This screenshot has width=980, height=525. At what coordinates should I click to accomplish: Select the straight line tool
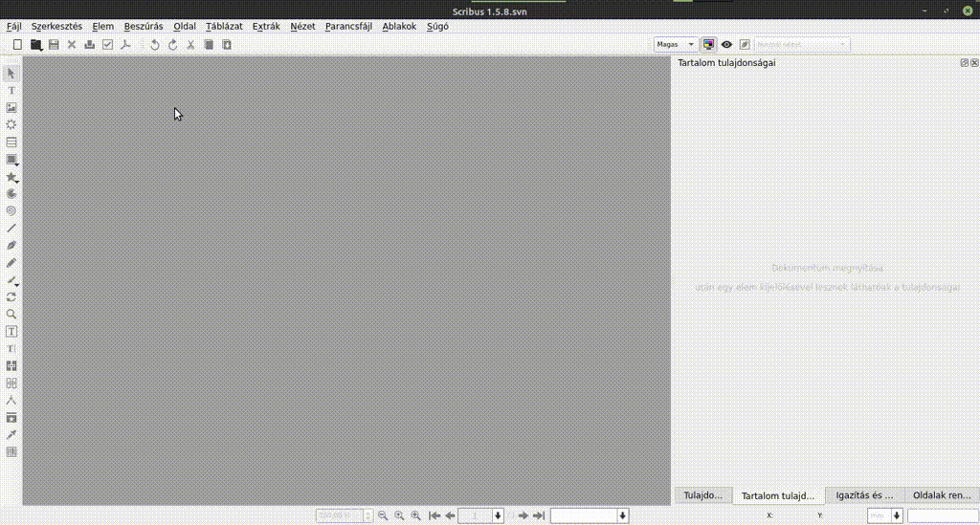click(x=11, y=228)
